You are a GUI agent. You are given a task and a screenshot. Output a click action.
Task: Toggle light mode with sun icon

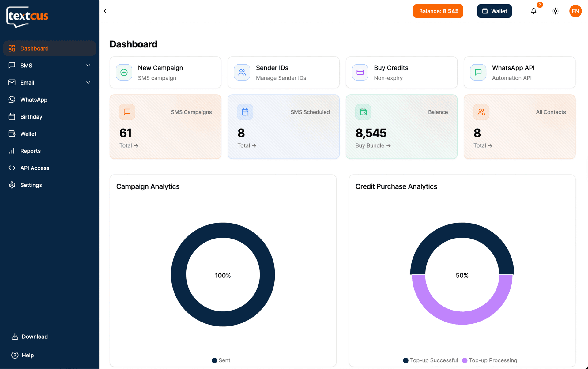click(555, 11)
